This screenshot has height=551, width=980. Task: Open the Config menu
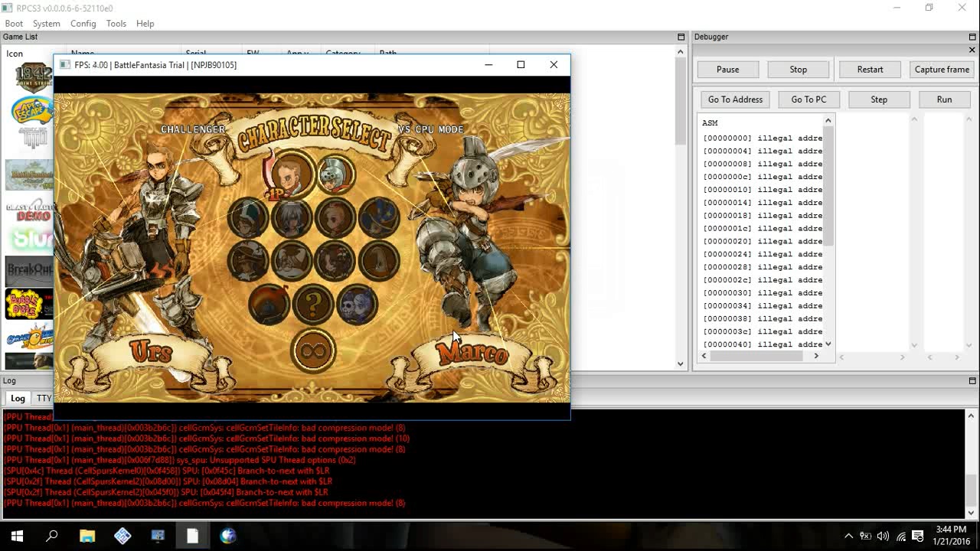click(83, 24)
